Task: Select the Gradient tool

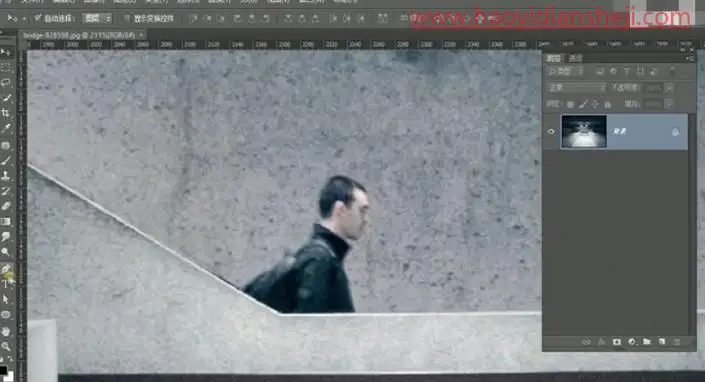Action: (6, 221)
